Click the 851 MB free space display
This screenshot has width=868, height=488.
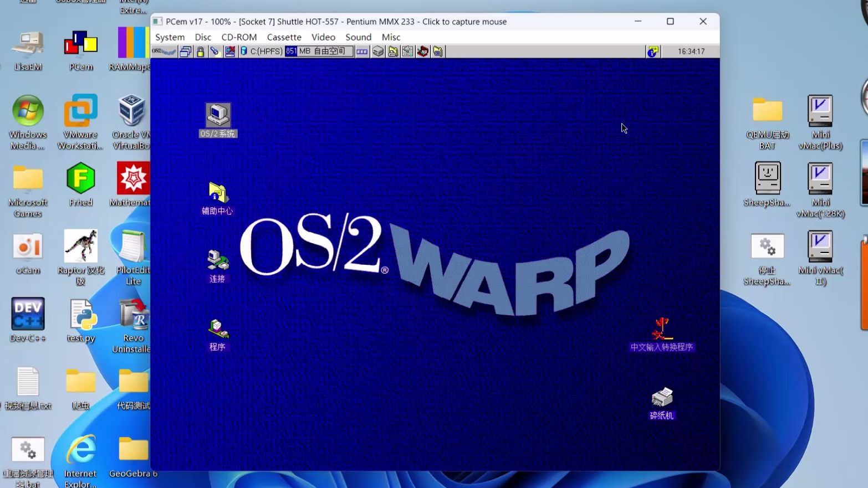(319, 52)
